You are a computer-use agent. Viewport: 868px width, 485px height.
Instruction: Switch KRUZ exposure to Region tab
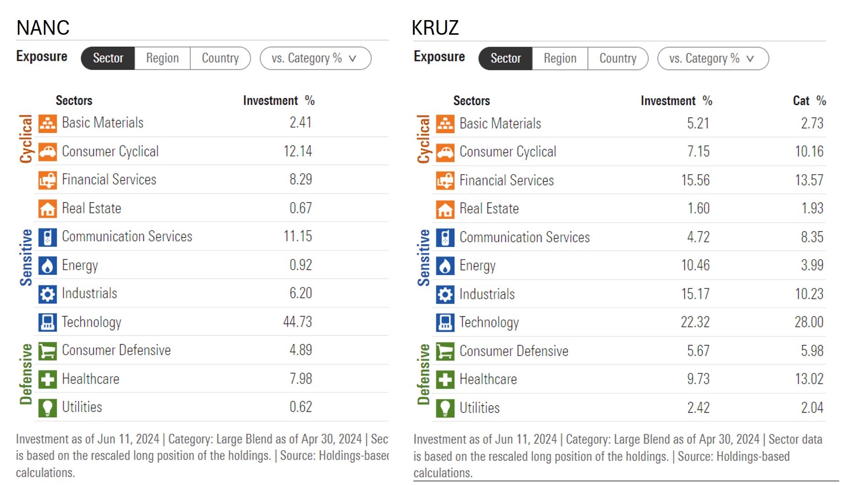click(560, 59)
